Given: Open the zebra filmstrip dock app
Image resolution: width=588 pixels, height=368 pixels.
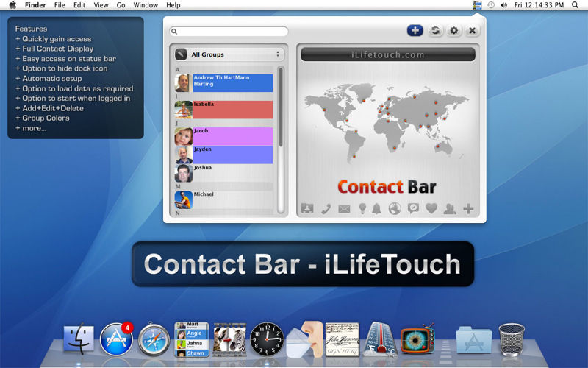Looking at the screenshot, I should click(229, 339).
